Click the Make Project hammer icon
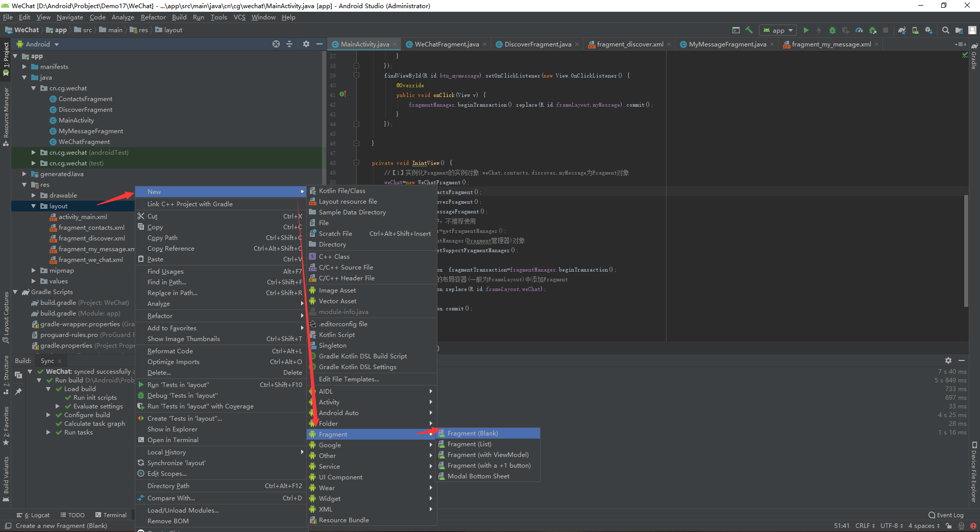The width and height of the screenshot is (980, 532). click(749, 30)
